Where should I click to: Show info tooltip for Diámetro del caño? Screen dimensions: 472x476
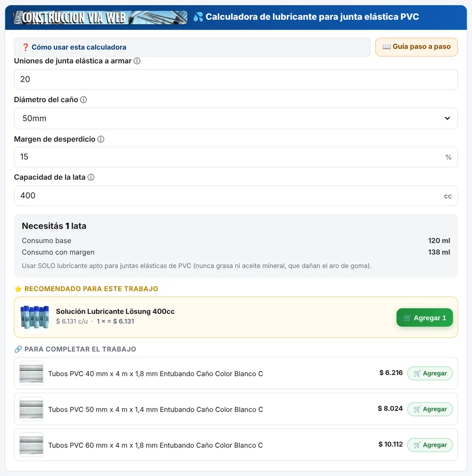(84, 99)
